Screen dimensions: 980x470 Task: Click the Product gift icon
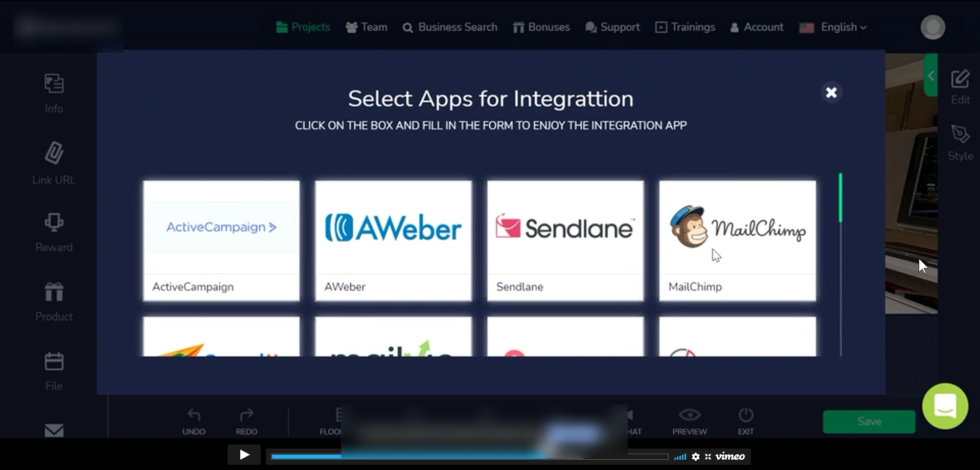click(54, 293)
